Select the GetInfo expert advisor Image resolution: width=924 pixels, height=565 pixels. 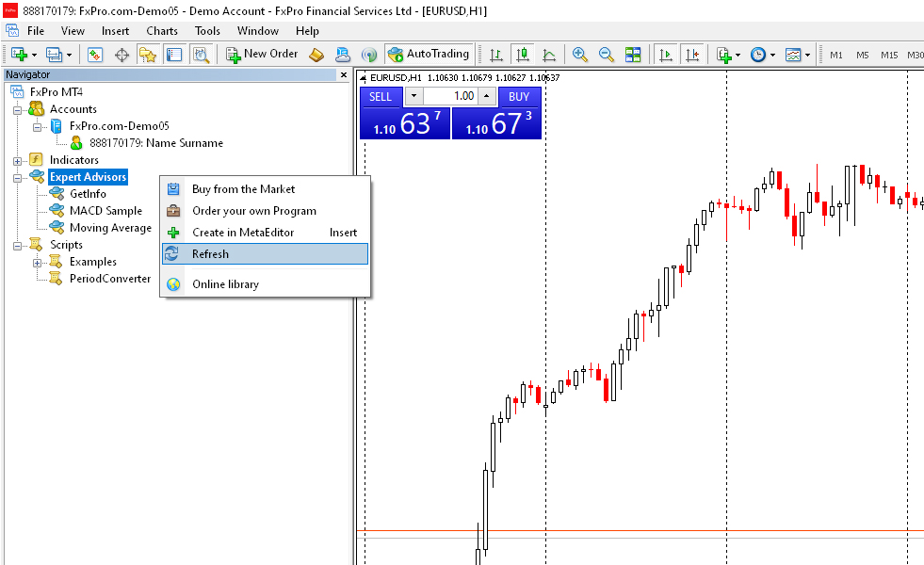[x=88, y=194]
